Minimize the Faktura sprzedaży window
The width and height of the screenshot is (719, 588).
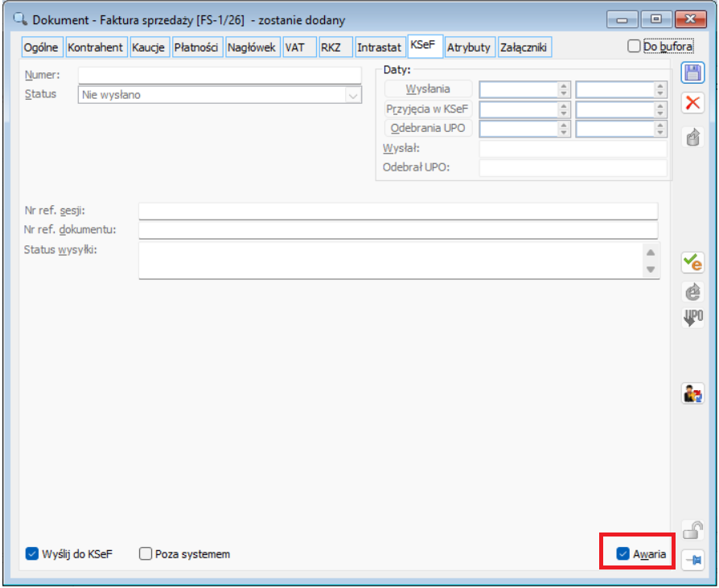tap(622, 20)
